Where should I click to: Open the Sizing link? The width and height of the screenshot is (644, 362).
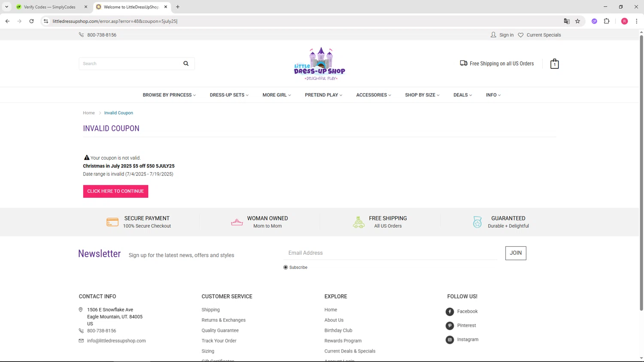pos(208,351)
